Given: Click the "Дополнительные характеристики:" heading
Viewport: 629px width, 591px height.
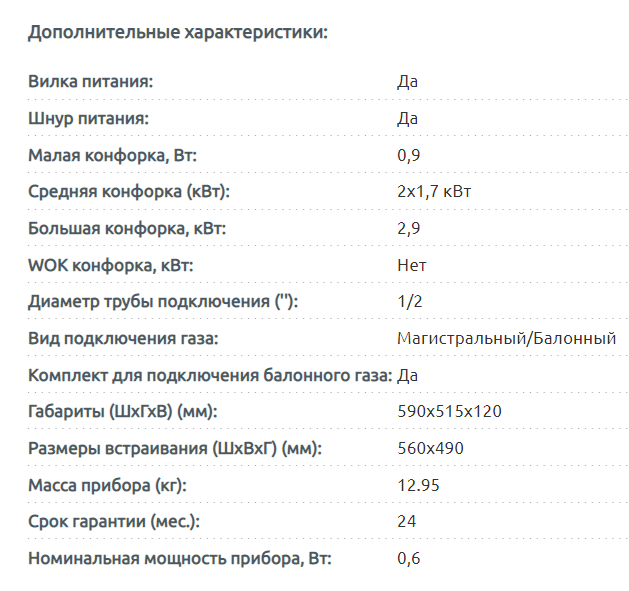Looking at the screenshot, I should [x=178, y=32].
